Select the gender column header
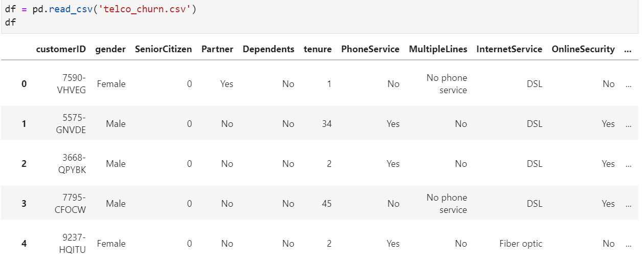 click(110, 49)
